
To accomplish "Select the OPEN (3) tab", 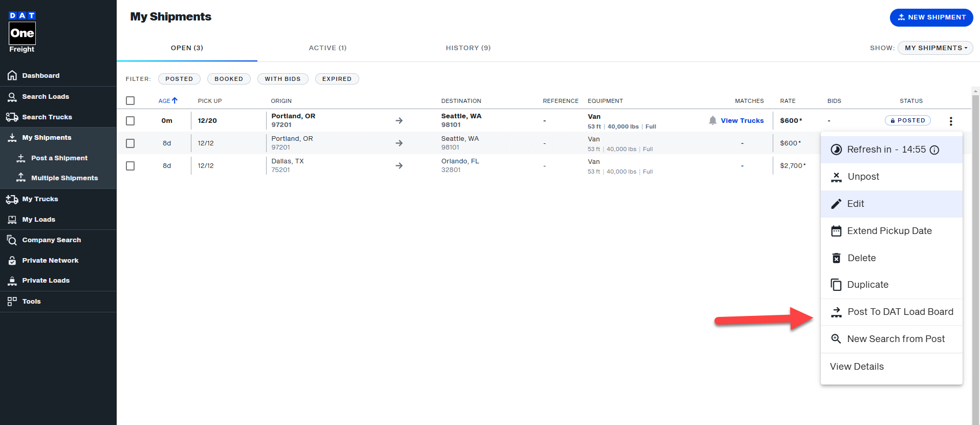I will click(187, 48).
